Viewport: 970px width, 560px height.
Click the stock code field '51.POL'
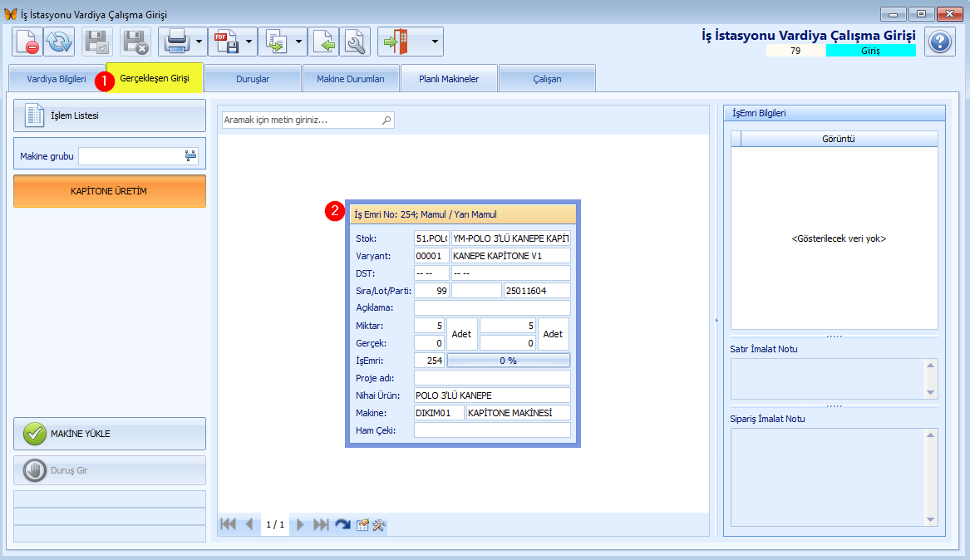click(x=431, y=238)
